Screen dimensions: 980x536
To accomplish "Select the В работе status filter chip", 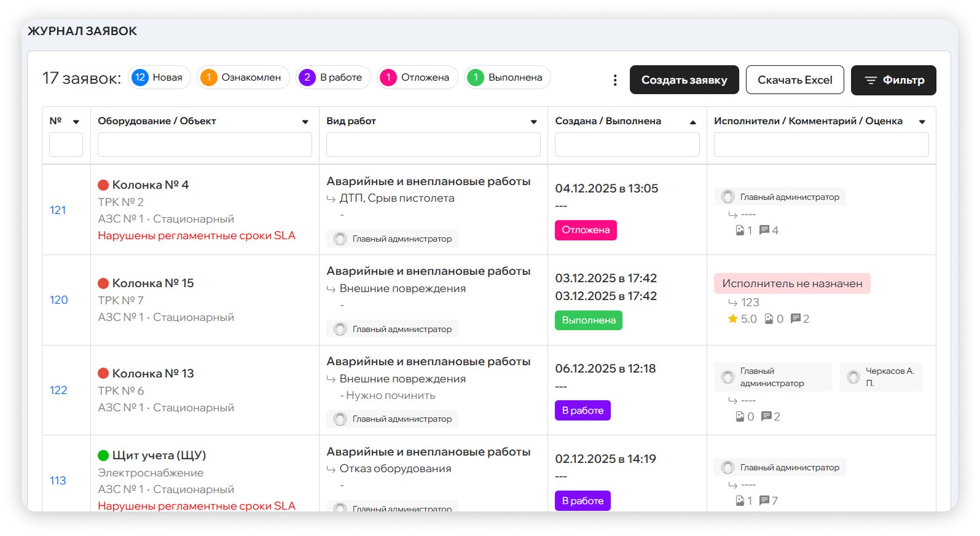I will pos(333,77).
